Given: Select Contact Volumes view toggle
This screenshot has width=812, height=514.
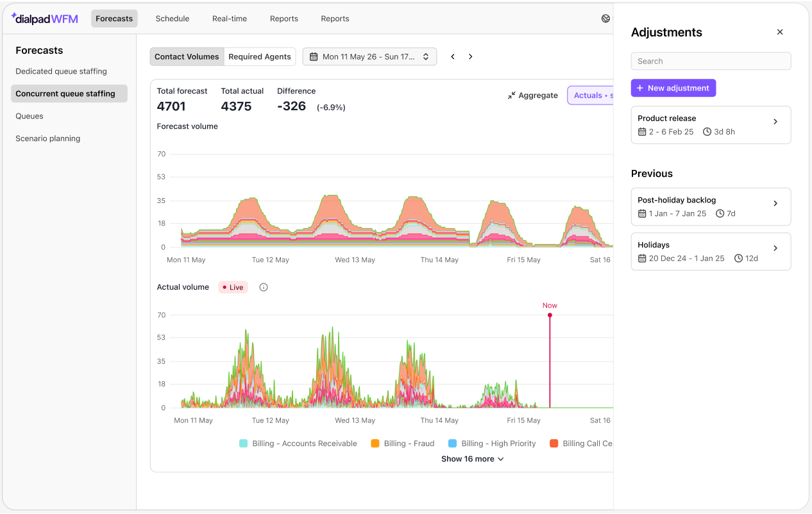Looking at the screenshot, I should pos(187,56).
